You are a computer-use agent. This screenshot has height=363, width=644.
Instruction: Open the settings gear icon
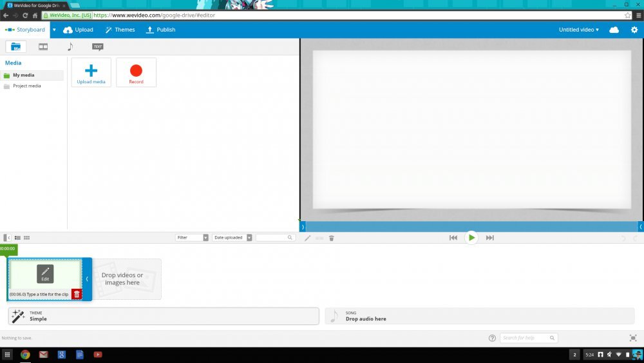[634, 30]
